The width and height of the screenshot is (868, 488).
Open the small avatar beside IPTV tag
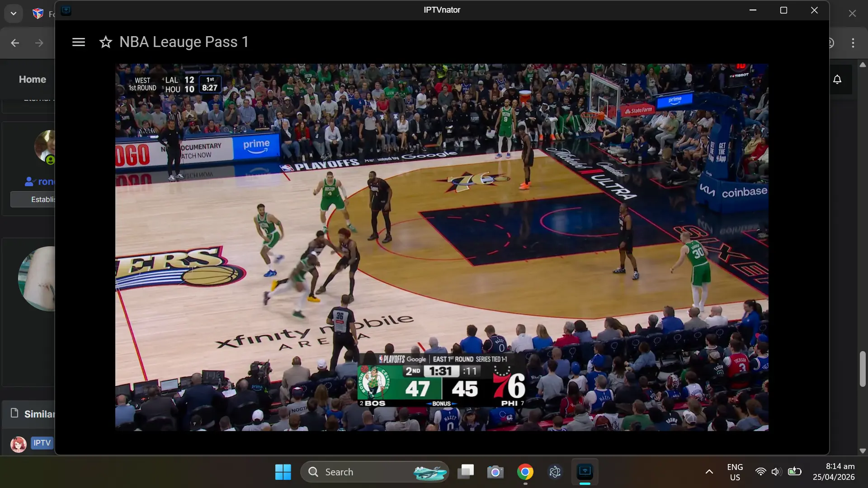pos(19,445)
